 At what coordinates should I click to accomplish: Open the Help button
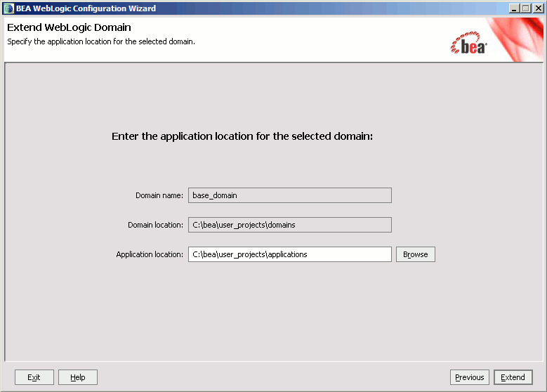coord(77,377)
